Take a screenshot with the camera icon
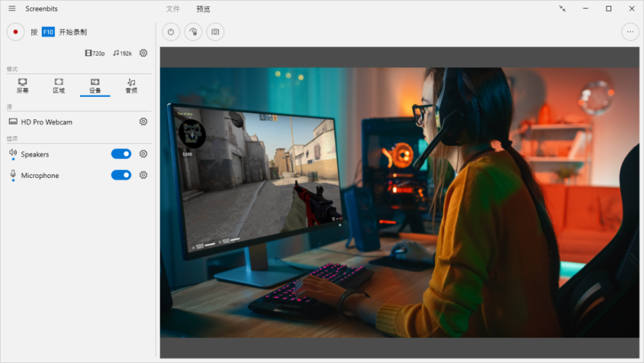This screenshot has height=363, width=644. (x=215, y=32)
